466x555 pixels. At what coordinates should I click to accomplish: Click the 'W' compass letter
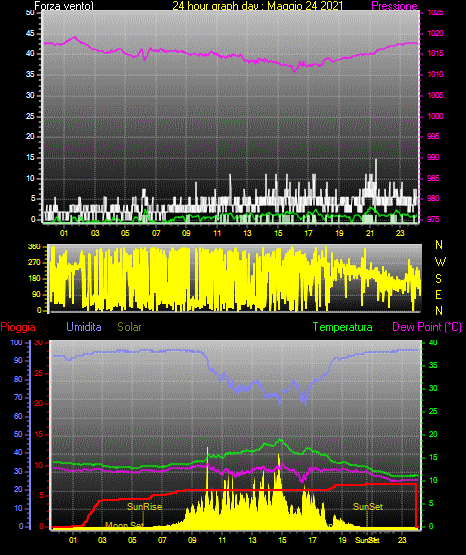tap(440, 262)
